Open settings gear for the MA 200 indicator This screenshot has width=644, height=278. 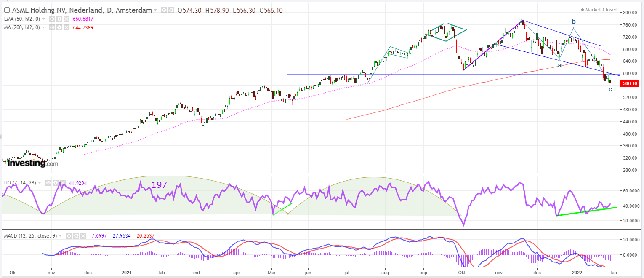(x=59, y=27)
